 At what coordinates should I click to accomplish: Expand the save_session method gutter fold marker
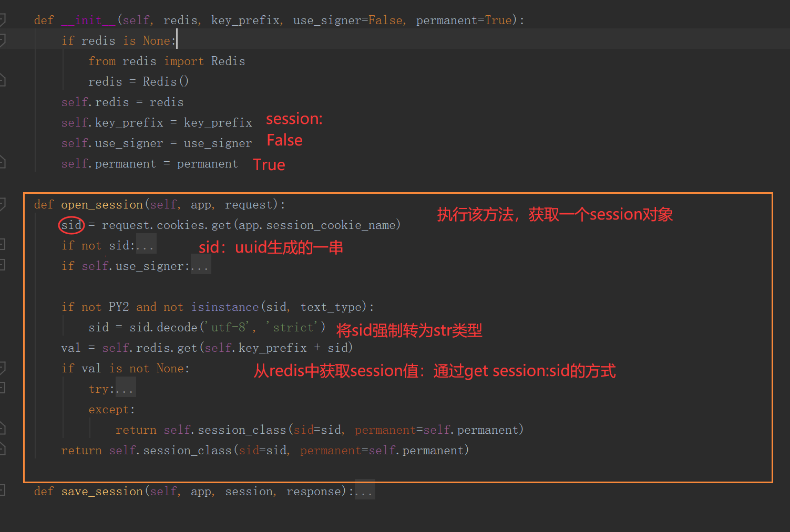[x=2, y=491]
